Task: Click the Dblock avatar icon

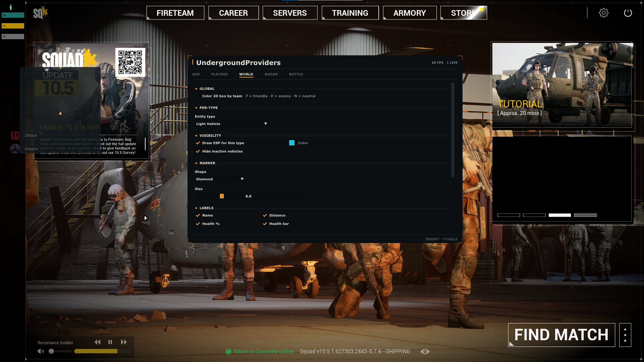Action: [x=15, y=135]
